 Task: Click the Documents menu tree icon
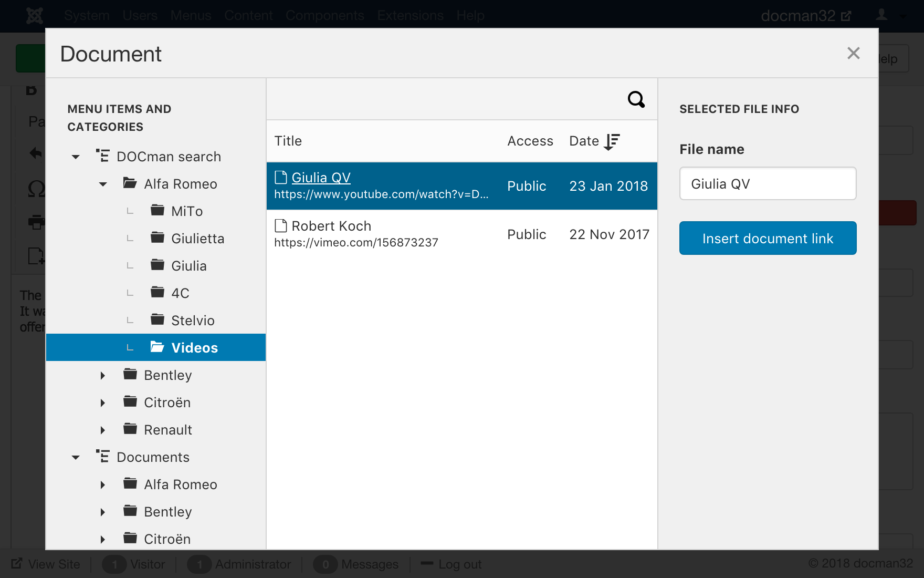tap(103, 457)
